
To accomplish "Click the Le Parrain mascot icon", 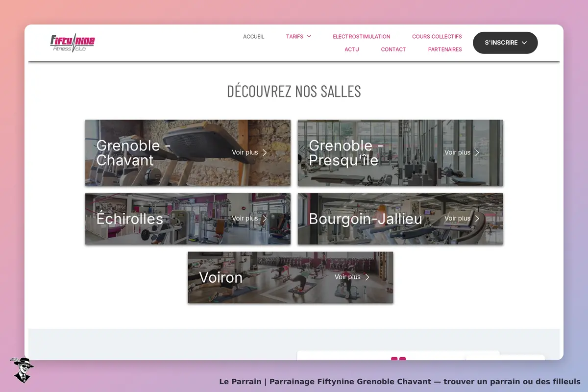I will tap(22, 370).
